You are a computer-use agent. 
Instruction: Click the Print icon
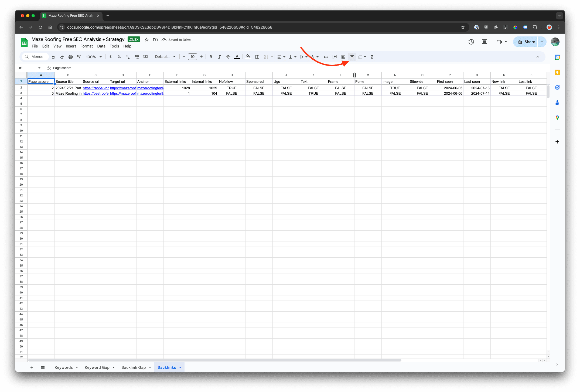71,57
